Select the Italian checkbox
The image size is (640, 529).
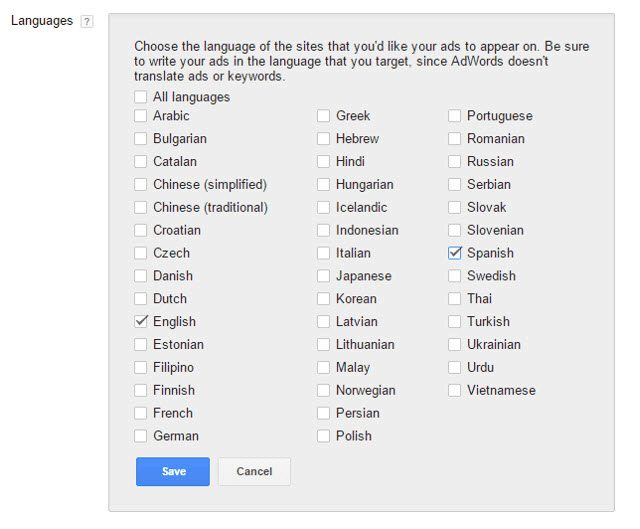tap(323, 253)
